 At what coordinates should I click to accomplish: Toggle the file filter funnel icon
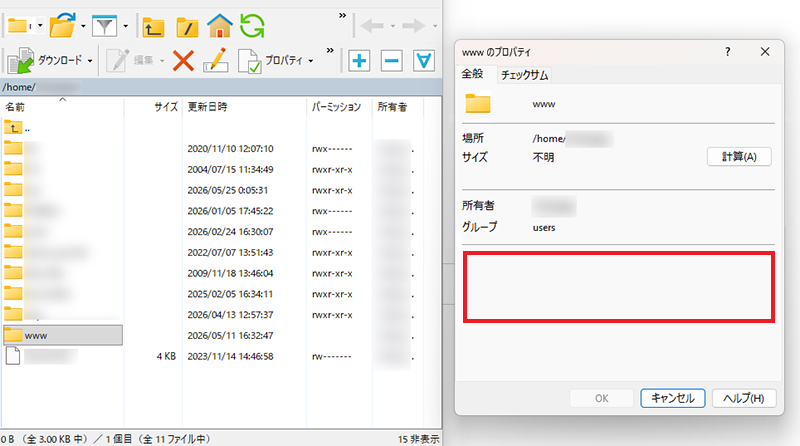105,26
